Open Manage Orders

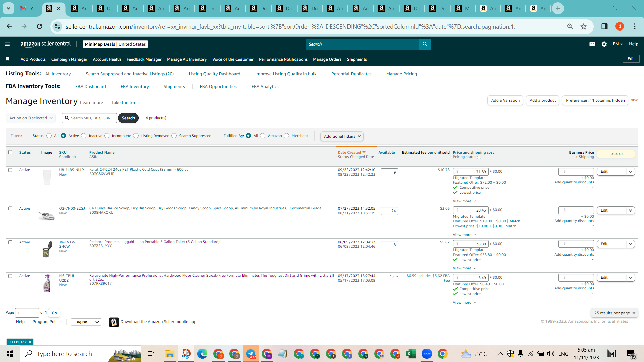coord(327,59)
